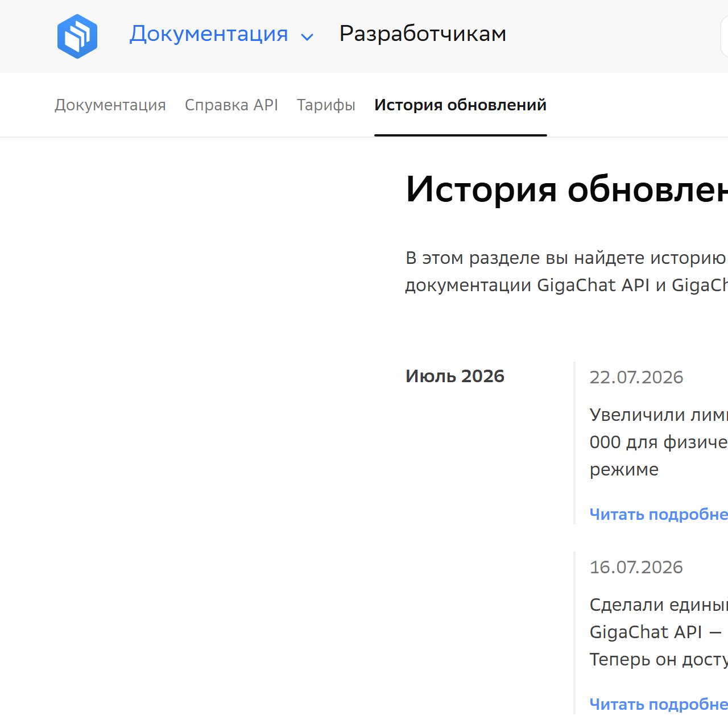Open Читать подробнее link under 16.07.2026

pyautogui.click(x=659, y=704)
